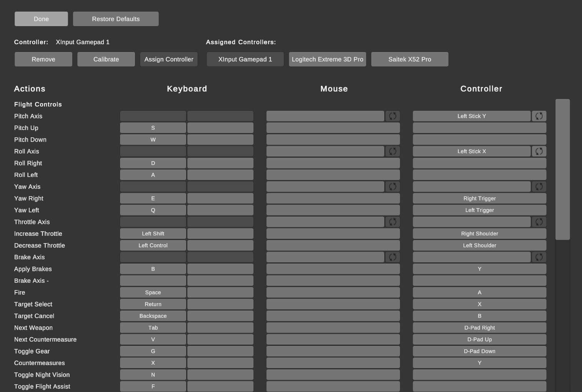Screen dimensions: 582x392
Task: Change Decrease Throttle controller binding Left Shoulder
Action: 480,245
